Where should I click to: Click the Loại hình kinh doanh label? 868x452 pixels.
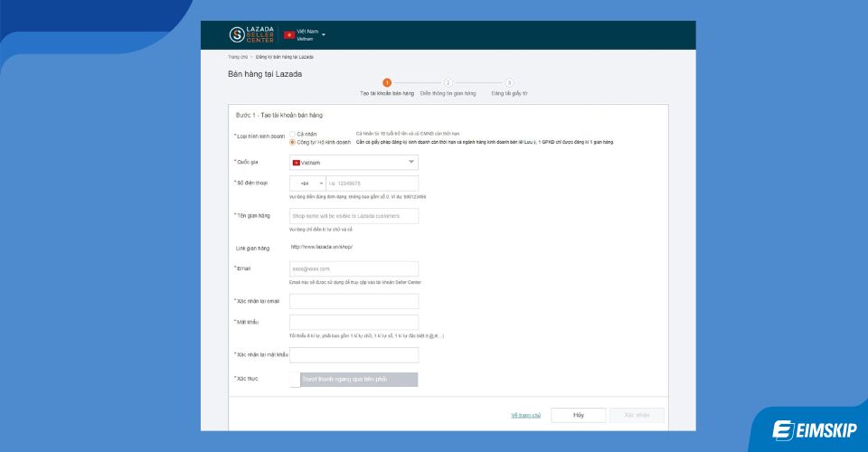click(259, 137)
